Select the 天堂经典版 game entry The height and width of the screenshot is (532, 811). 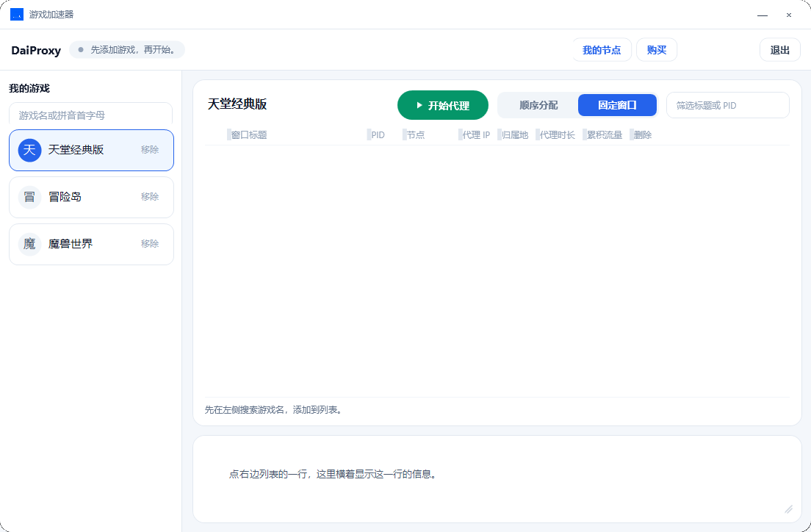(x=92, y=150)
